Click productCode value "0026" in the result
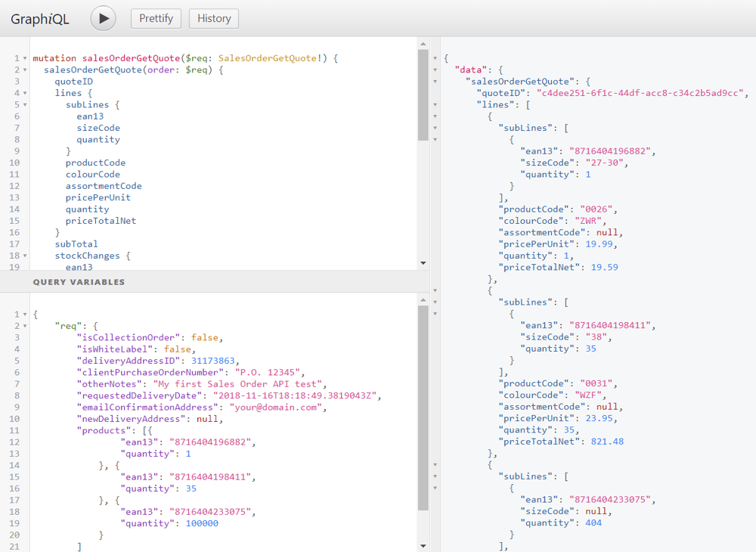756x552 pixels. 596,209
